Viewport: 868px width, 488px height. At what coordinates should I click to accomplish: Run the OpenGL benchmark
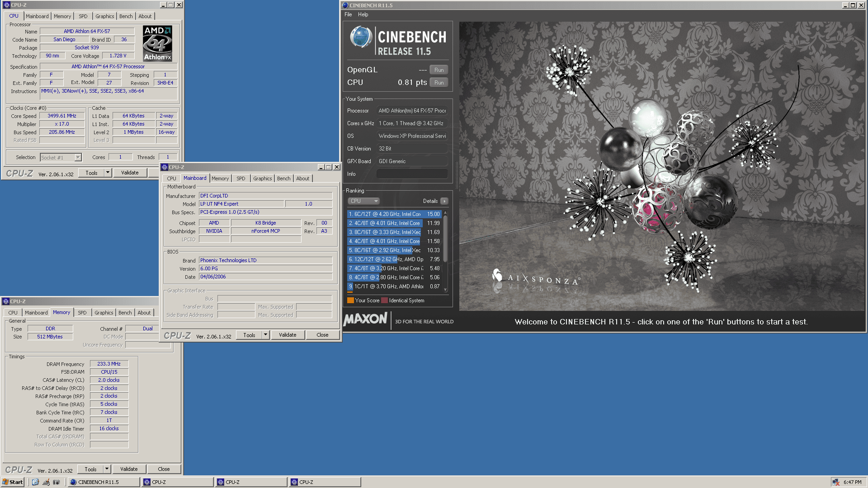click(439, 70)
